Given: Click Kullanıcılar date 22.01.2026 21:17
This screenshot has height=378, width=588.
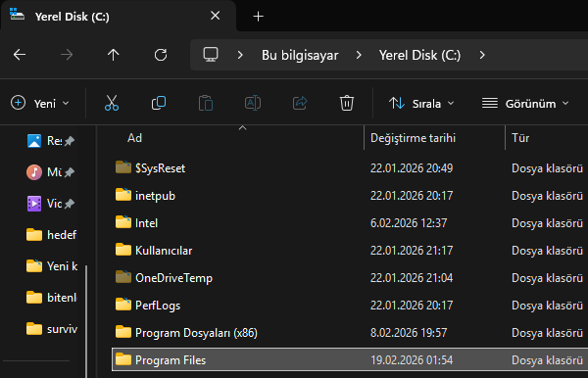Looking at the screenshot, I should click(x=412, y=251).
